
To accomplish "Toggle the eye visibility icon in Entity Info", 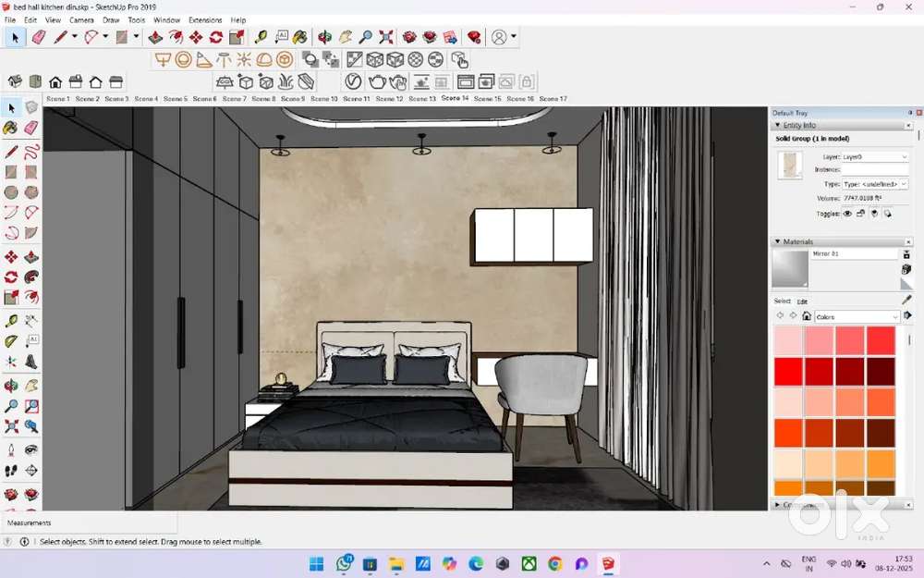I will click(x=847, y=213).
